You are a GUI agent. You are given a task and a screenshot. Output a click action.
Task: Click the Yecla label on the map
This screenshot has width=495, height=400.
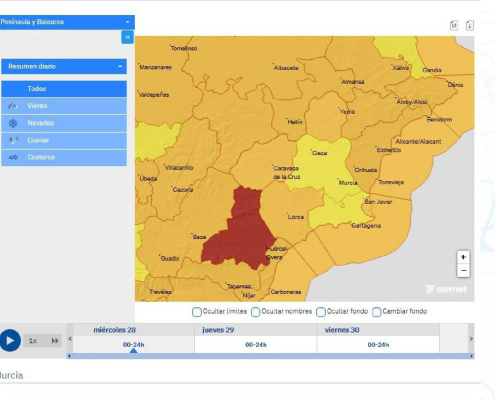click(x=347, y=112)
